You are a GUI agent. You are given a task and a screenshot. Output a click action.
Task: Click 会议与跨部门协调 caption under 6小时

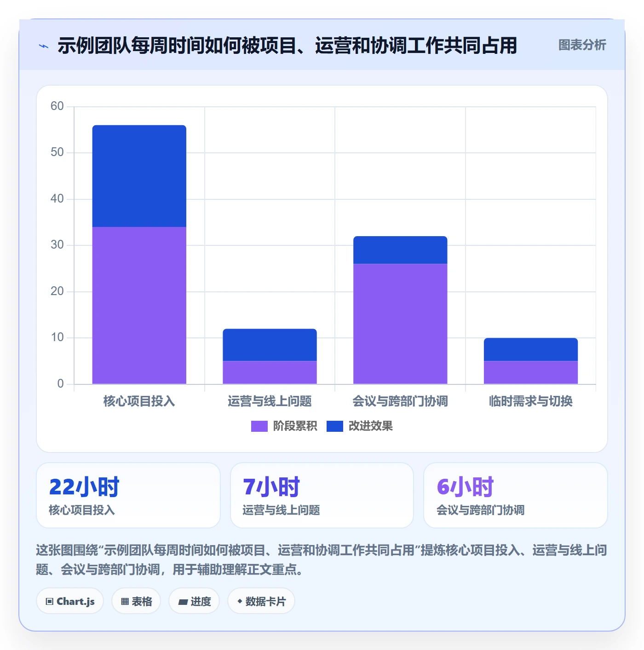click(x=480, y=511)
